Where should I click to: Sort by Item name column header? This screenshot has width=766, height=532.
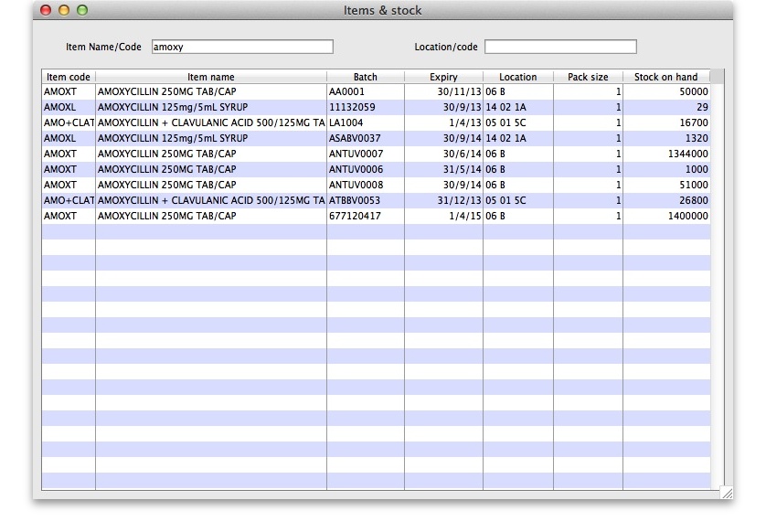(210, 77)
